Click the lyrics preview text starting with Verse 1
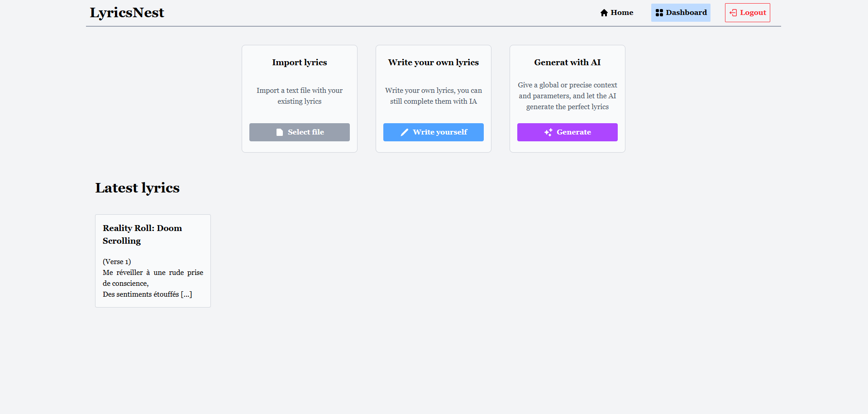 [x=153, y=278]
